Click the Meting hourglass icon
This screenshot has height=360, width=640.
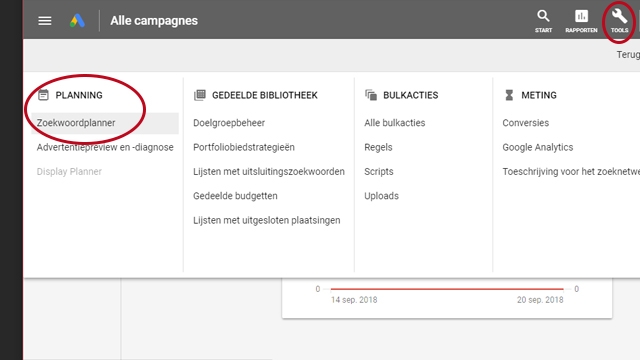coord(509,95)
